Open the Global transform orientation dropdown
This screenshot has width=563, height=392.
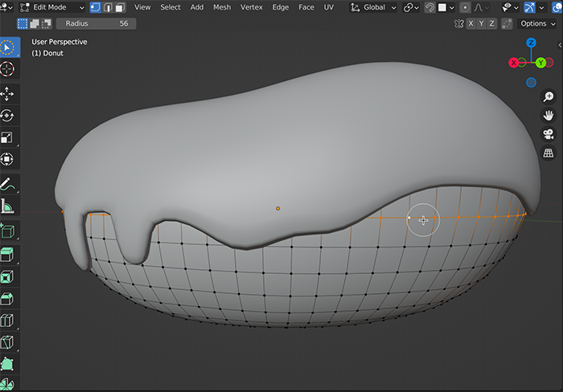(374, 7)
